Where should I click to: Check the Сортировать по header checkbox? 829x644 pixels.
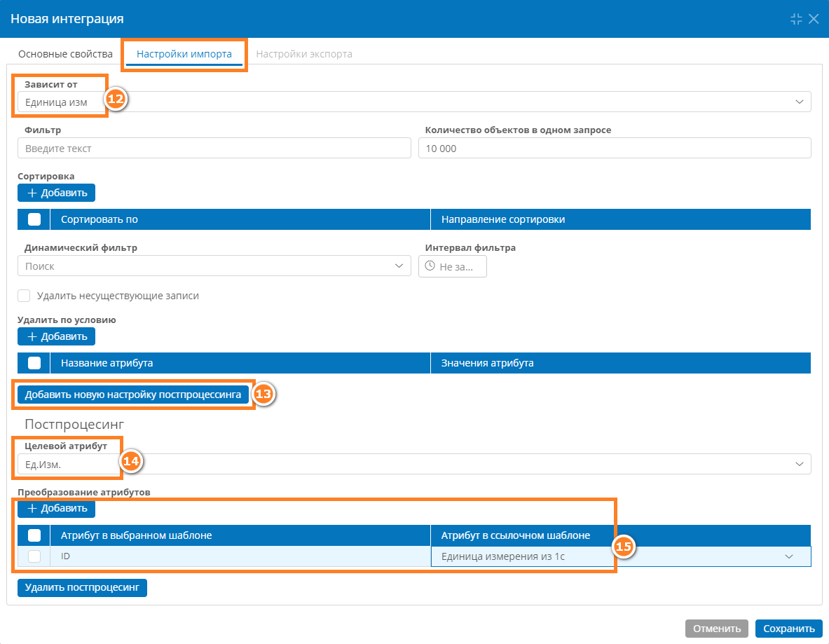click(x=34, y=219)
